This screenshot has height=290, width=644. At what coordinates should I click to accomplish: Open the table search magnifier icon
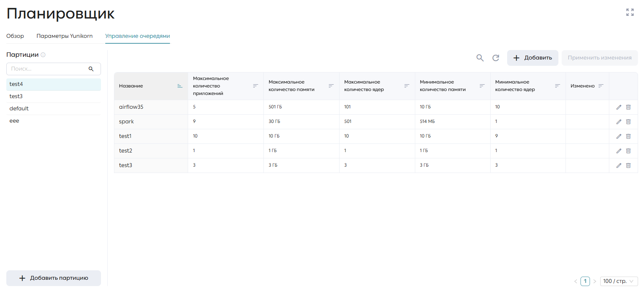[480, 58]
